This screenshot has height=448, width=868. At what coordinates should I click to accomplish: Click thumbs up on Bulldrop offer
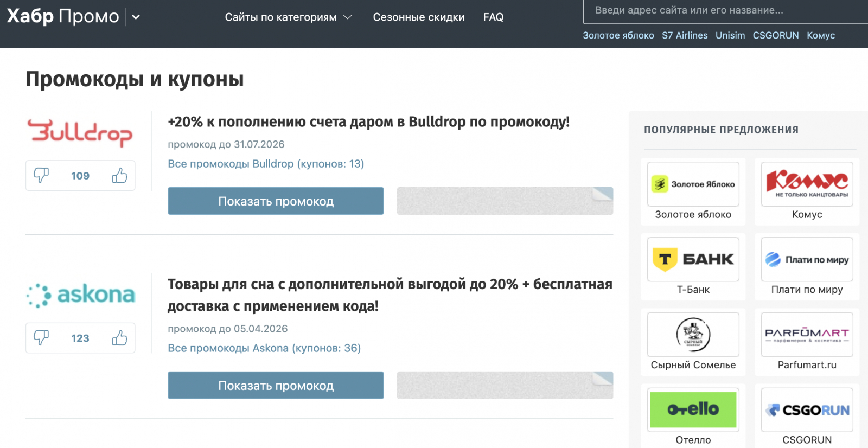pos(119,175)
